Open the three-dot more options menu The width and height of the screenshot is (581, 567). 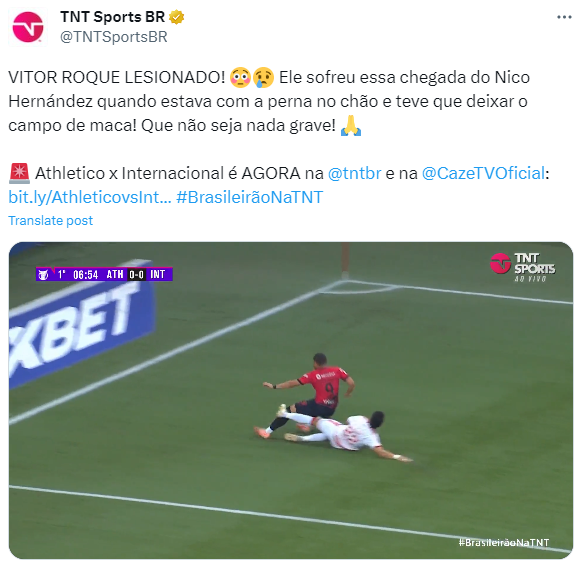click(x=564, y=17)
